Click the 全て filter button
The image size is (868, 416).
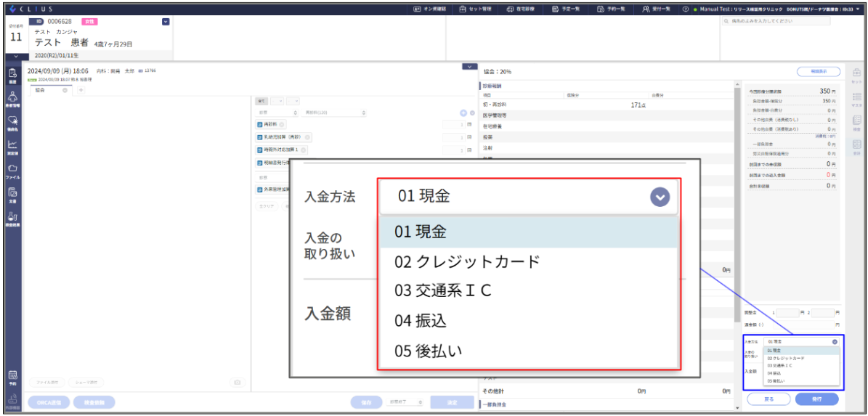pyautogui.click(x=261, y=101)
